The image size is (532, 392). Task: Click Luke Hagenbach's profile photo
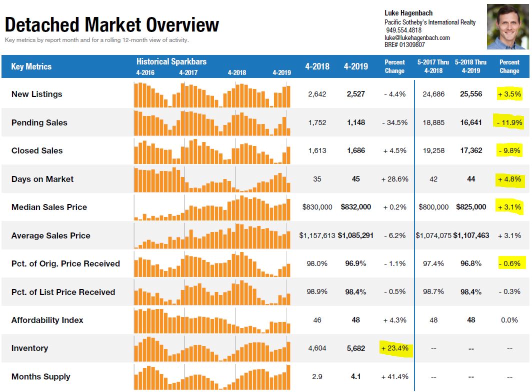click(507, 27)
